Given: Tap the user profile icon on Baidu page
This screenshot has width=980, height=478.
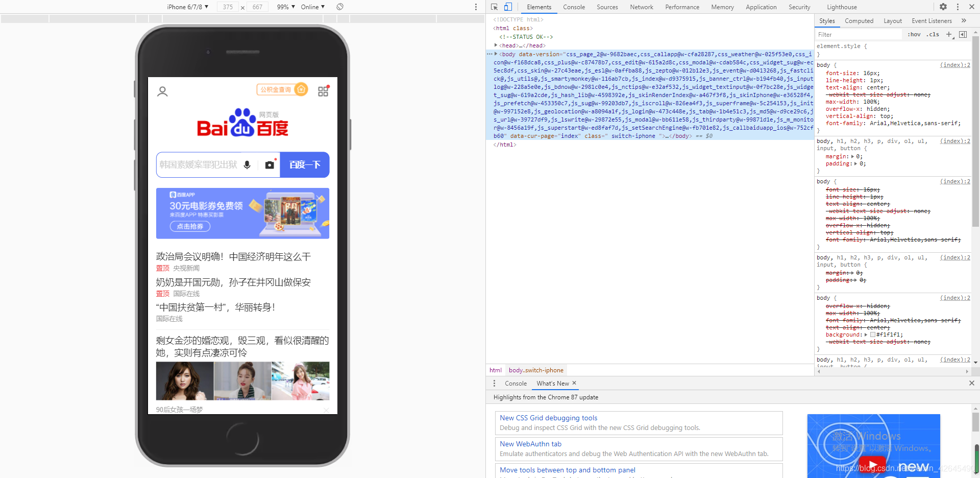Looking at the screenshot, I should 162,91.
